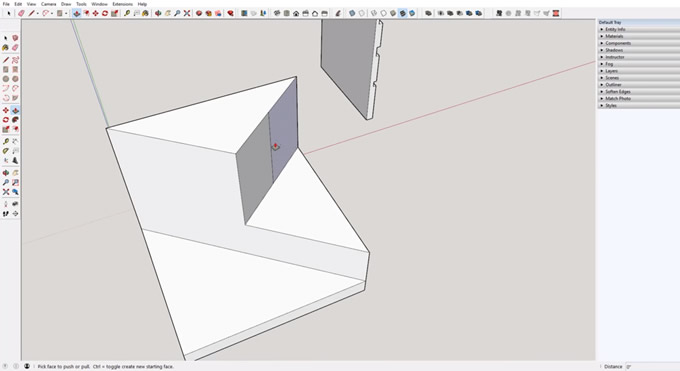Select the Line tool in left toolbar

[x=6, y=60]
